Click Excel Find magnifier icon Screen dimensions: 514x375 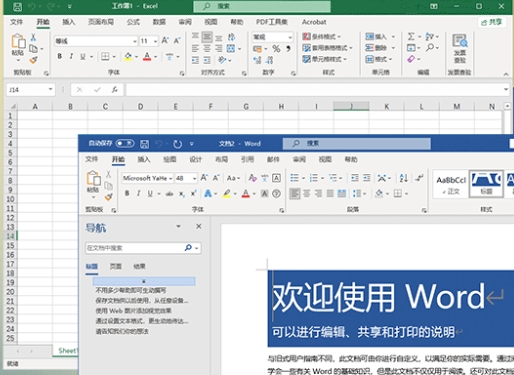click(430, 47)
